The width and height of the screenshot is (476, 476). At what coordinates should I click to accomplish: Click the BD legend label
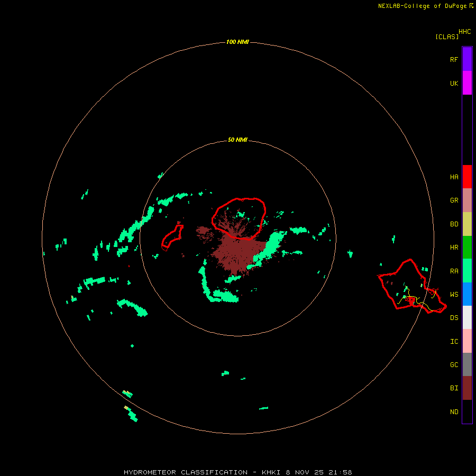[x=454, y=224]
